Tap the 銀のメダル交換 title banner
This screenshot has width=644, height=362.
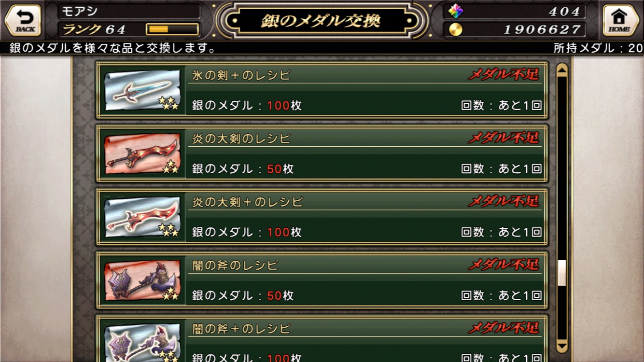point(322,21)
